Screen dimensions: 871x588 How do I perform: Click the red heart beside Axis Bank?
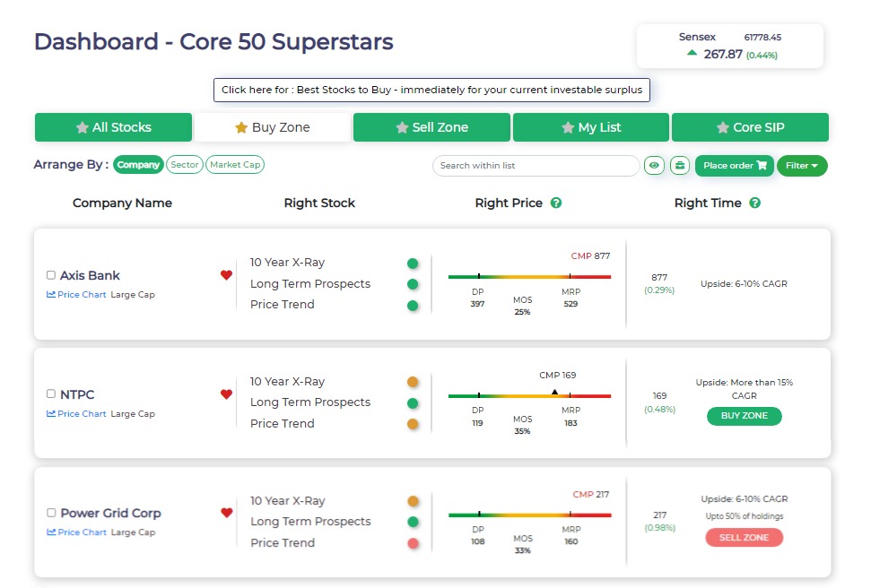(x=226, y=275)
